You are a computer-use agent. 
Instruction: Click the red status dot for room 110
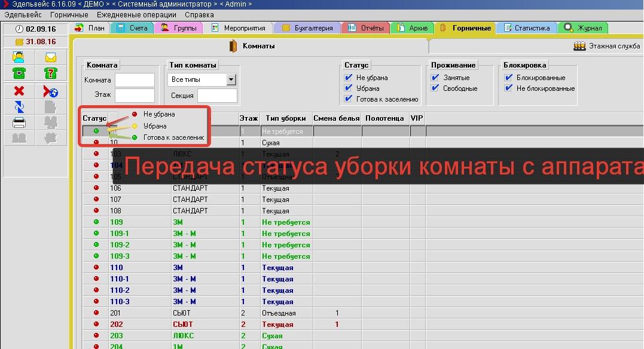tap(96, 267)
